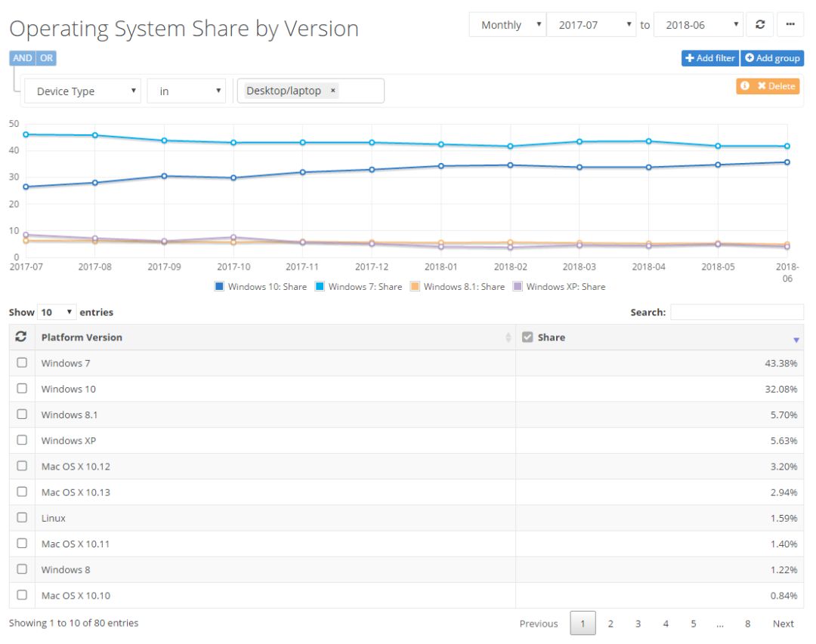This screenshot has height=644, width=816.
Task: Check the Mac OS X 10.13 checkbox
Action: (x=22, y=491)
